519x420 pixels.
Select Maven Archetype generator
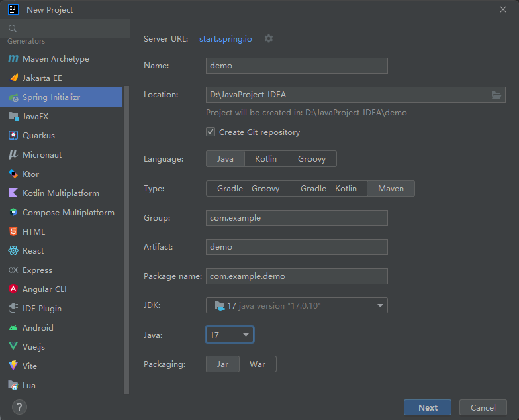tap(62, 58)
